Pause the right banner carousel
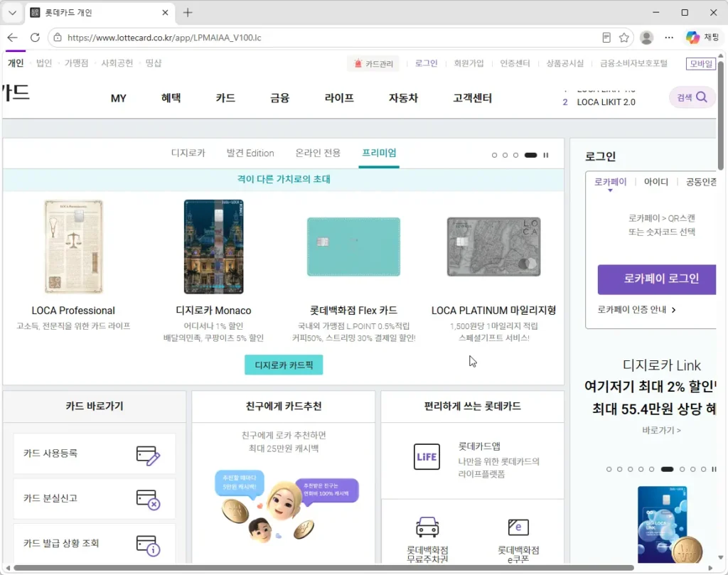This screenshot has height=575, width=728. [714, 469]
